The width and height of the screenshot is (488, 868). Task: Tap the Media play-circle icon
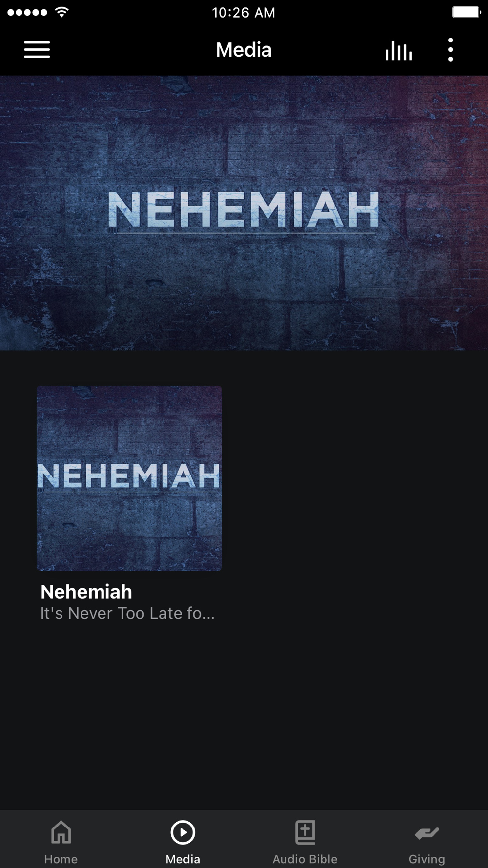tap(183, 832)
